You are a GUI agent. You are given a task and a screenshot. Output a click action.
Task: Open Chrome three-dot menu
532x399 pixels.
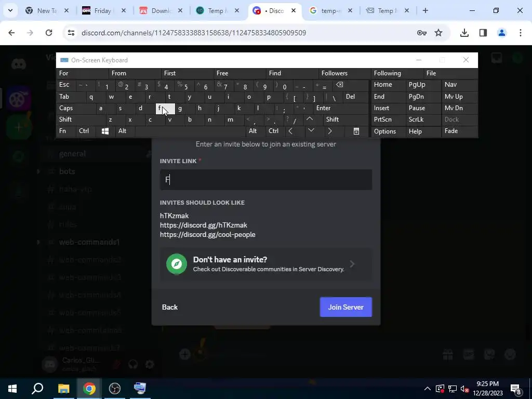521,33
